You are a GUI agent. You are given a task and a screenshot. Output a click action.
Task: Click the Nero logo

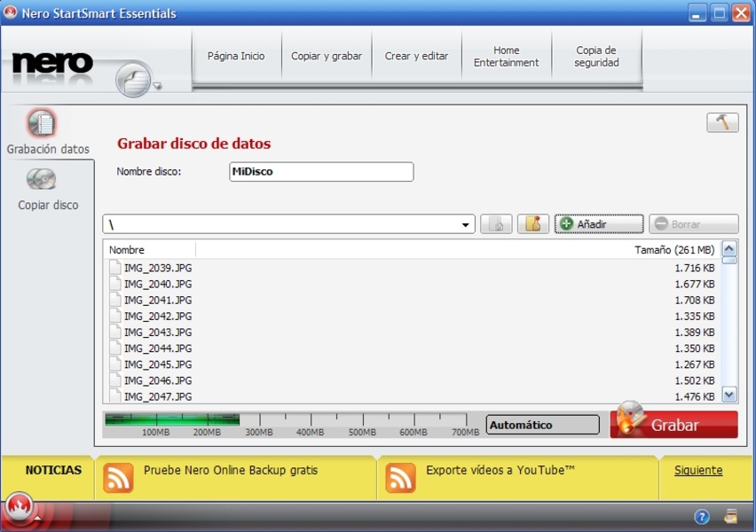[52, 64]
